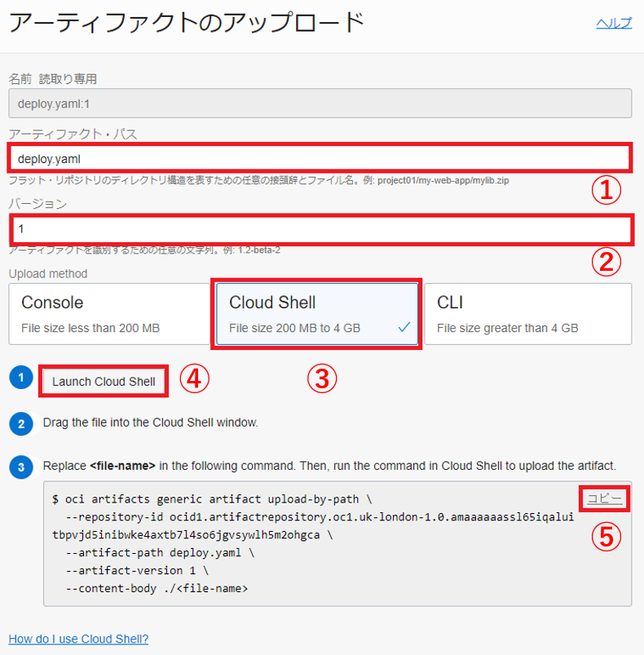644x655 pixels.
Task: Choose the Cloud Shell upload method
Action: 315,314
